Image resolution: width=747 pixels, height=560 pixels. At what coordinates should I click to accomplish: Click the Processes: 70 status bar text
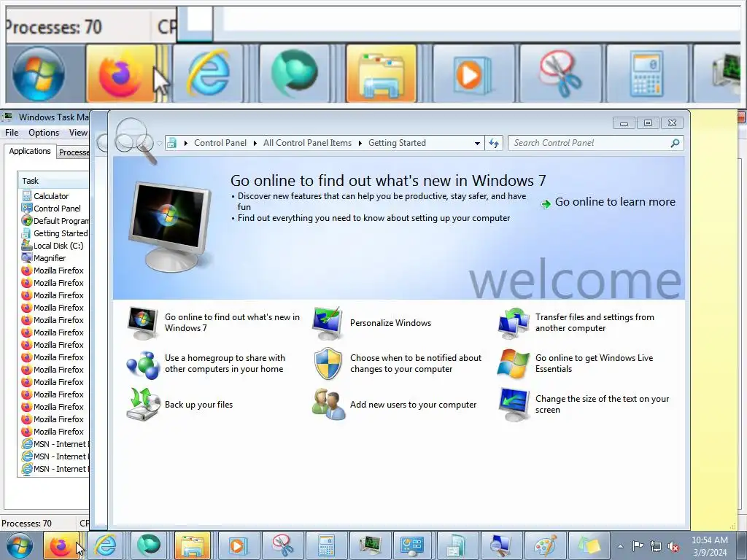27,524
